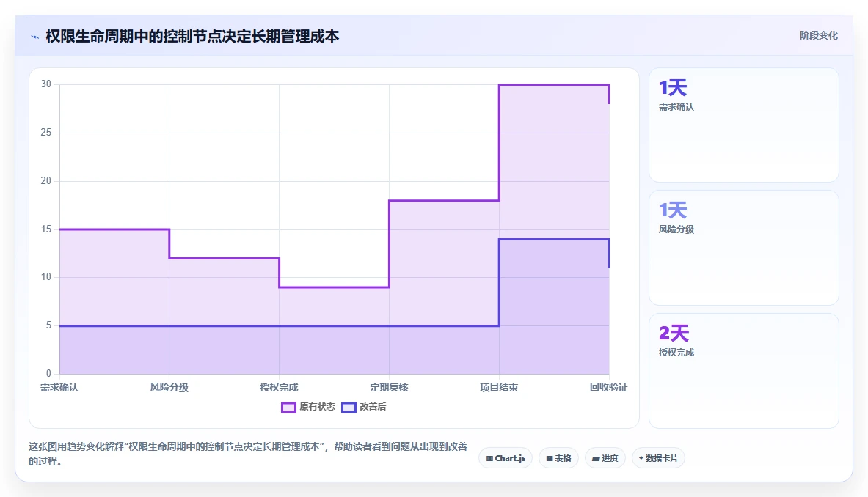Click the 阶段变化 label in the header

[x=818, y=35]
